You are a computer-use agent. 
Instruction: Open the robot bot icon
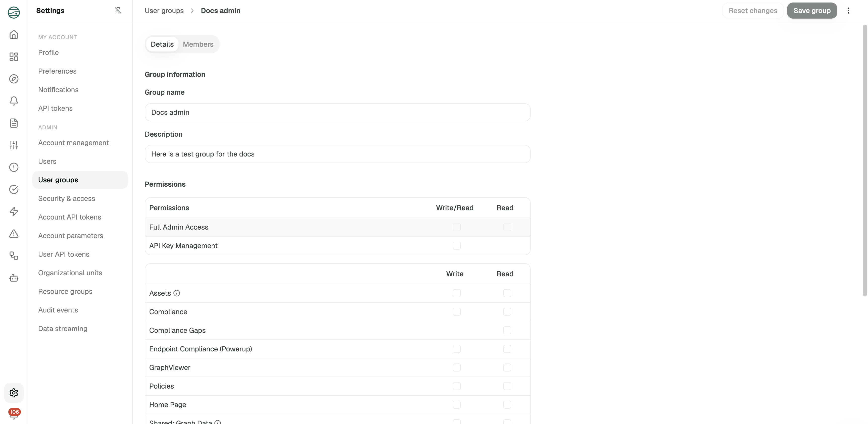(14, 278)
